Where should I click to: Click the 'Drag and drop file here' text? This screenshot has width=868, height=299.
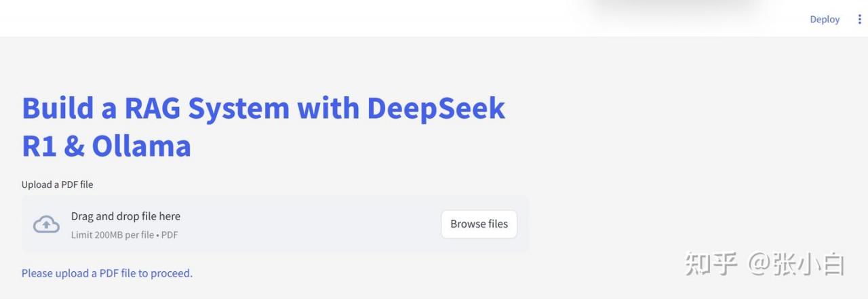[125, 216]
